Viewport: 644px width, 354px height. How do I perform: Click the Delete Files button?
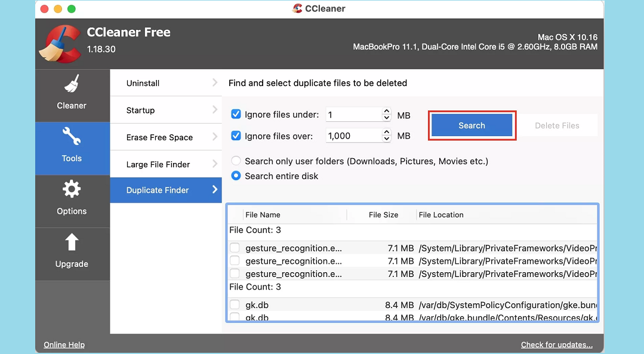point(557,125)
